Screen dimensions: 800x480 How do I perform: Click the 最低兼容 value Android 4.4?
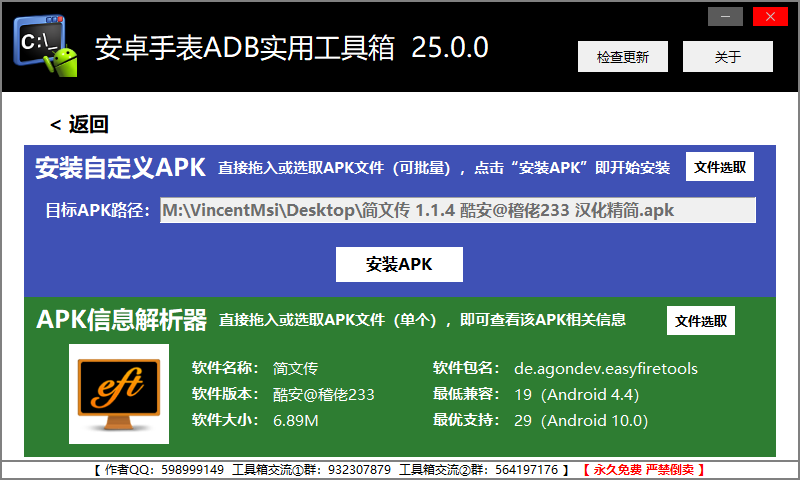[x=576, y=394]
